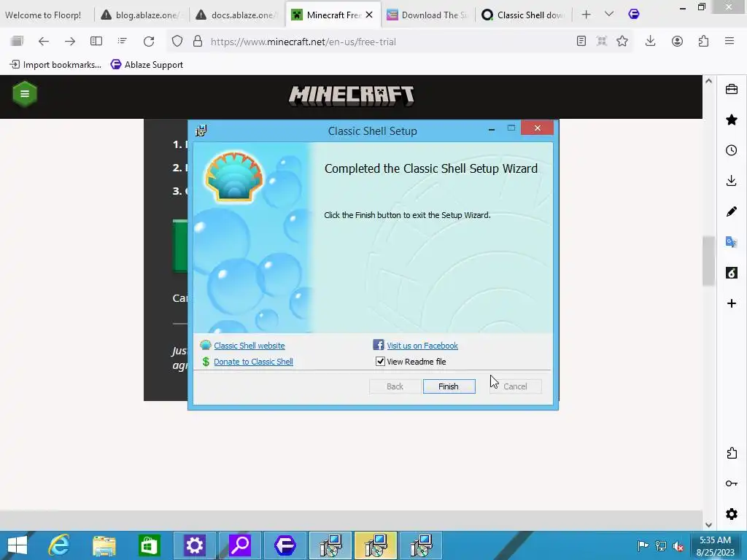Toggle reader view icon in address bar

tap(581, 42)
